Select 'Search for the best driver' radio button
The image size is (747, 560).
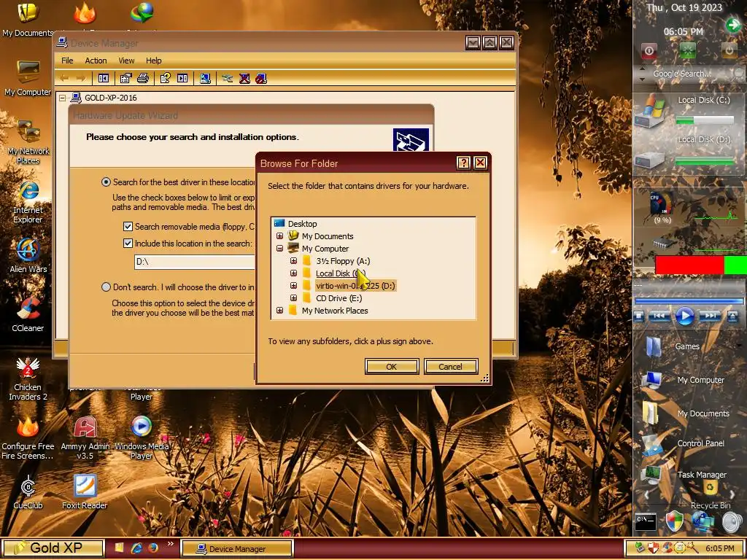pos(106,182)
